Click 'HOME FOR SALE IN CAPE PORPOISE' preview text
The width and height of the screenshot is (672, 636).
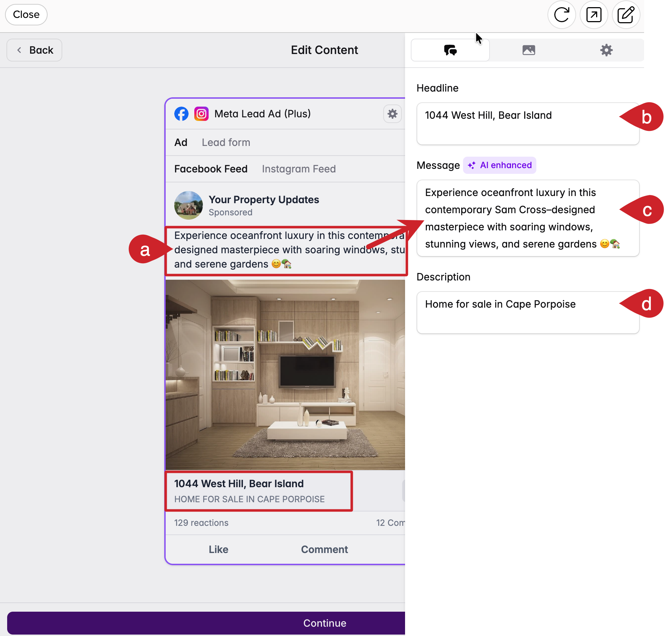tap(249, 499)
